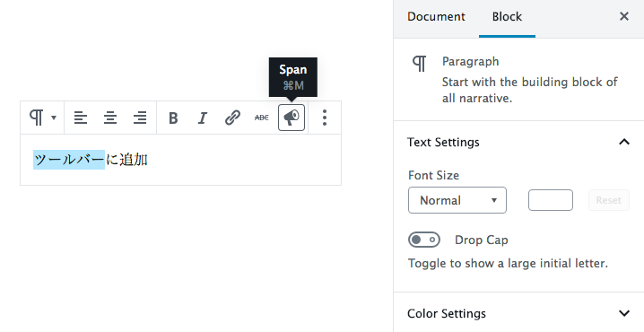Switch to the Document tab
Image resolution: width=644 pixels, height=332 pixels.
pyautogui.click(x=436, y=17)
